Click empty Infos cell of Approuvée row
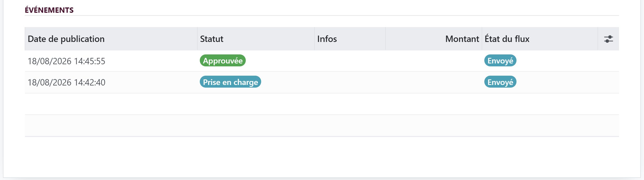Image resolution: width=644 pixels, height=180 pixels. pyautogui.click(x=350, y=61)
